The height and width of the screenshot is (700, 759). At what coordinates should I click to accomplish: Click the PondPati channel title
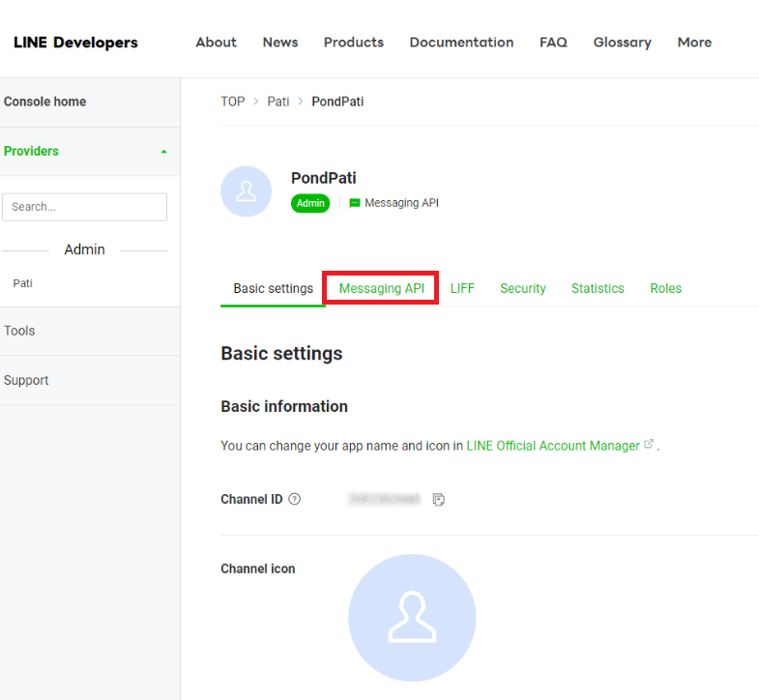[x=323, y=178]
